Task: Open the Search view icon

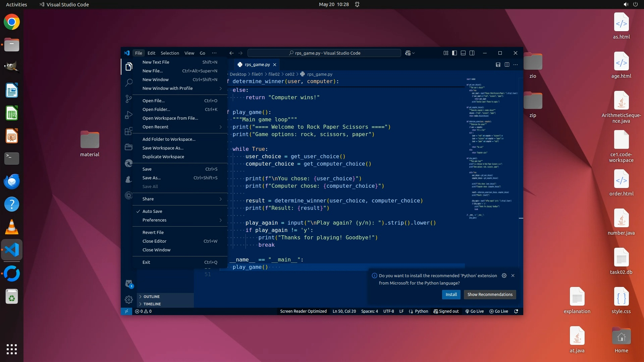Action: [x=129, y=82]
